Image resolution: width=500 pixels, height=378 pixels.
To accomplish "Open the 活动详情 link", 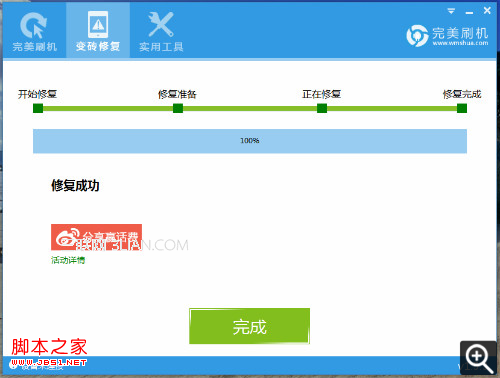I will point(68,260).
